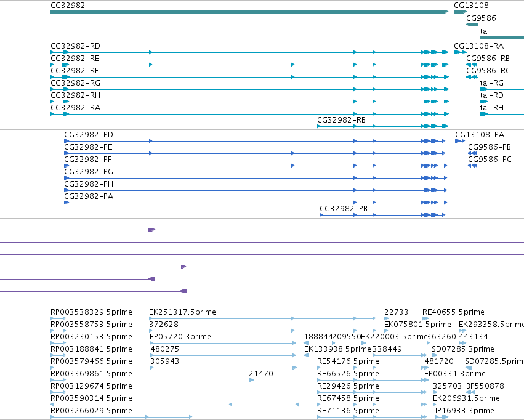Viewport: 524px width, 420px height.
Task: Select the CG9586 gene label
Action: 481,18
